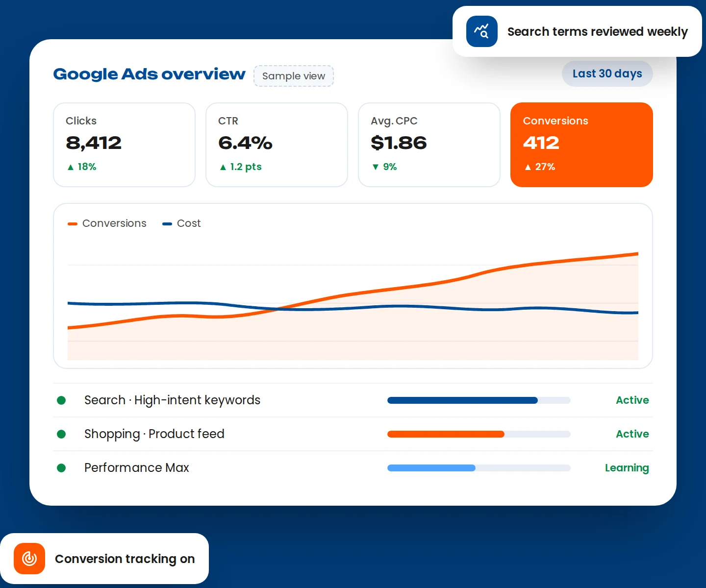The height and width of the screenshot is (588, 706).
Task: Open the Clicks 8,412 metric card
Action: point(124,145)
